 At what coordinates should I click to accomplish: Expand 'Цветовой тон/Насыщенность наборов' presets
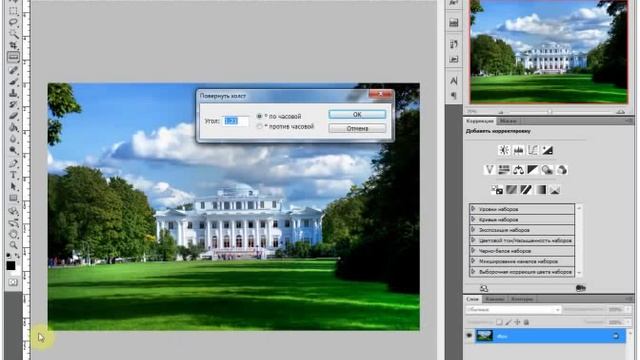pos(473,240)
